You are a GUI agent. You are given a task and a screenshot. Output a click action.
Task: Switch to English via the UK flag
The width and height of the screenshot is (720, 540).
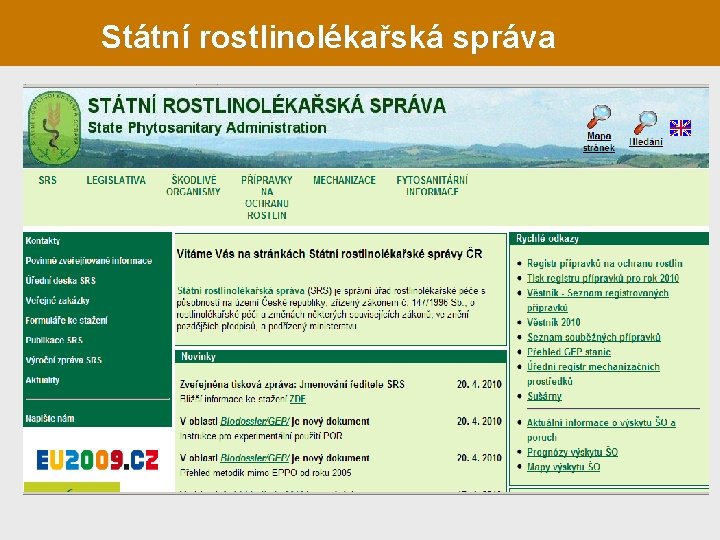[680, 128]
